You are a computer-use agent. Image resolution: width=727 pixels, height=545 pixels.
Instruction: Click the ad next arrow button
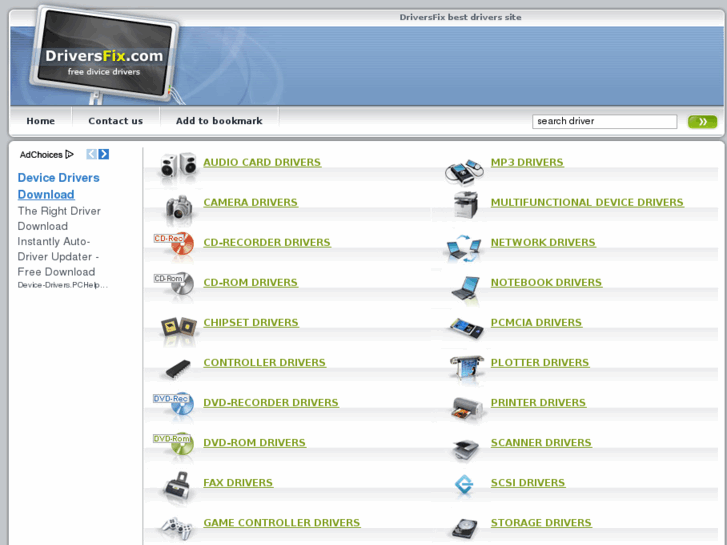tap(104, 154)
